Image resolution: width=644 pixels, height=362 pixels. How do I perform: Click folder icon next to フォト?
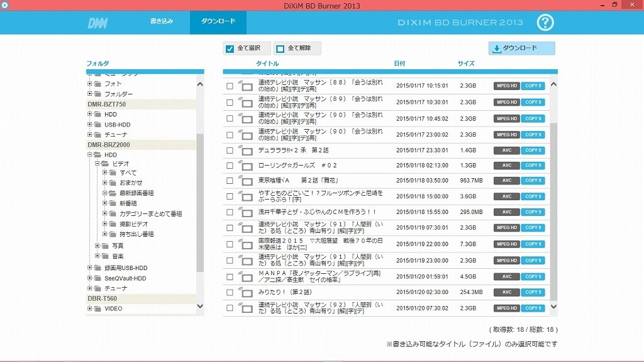[97, 84]
